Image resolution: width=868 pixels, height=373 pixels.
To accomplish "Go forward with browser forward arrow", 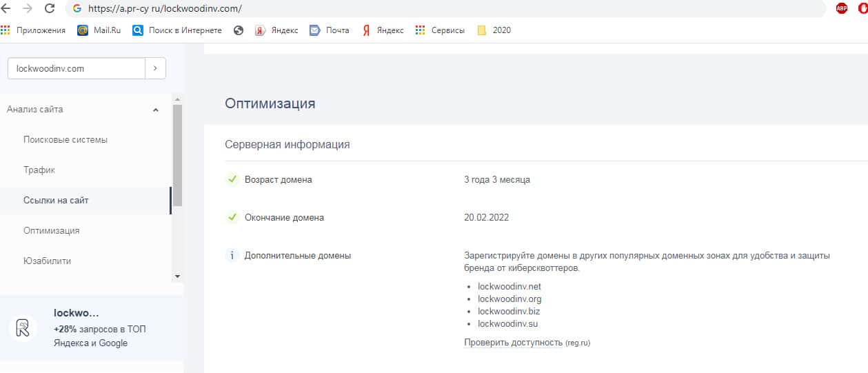I will [x=28, y=8].
